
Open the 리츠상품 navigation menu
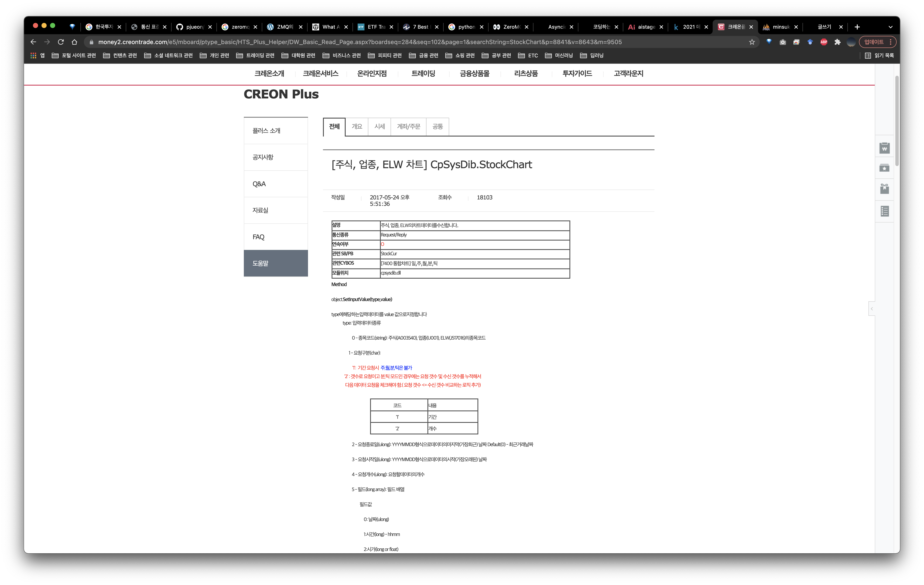coord(526,73)
